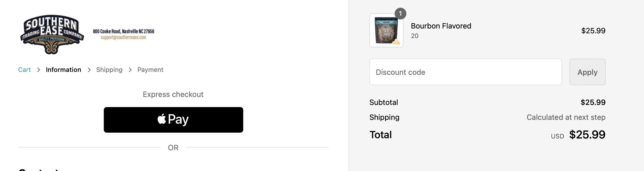Screen dimensions: 644x171
Task: Click the USD currency label
Action: (557, 136)
